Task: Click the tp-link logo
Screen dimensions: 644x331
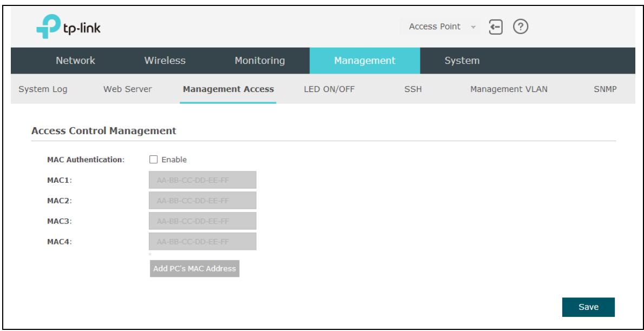Action: 68,27
